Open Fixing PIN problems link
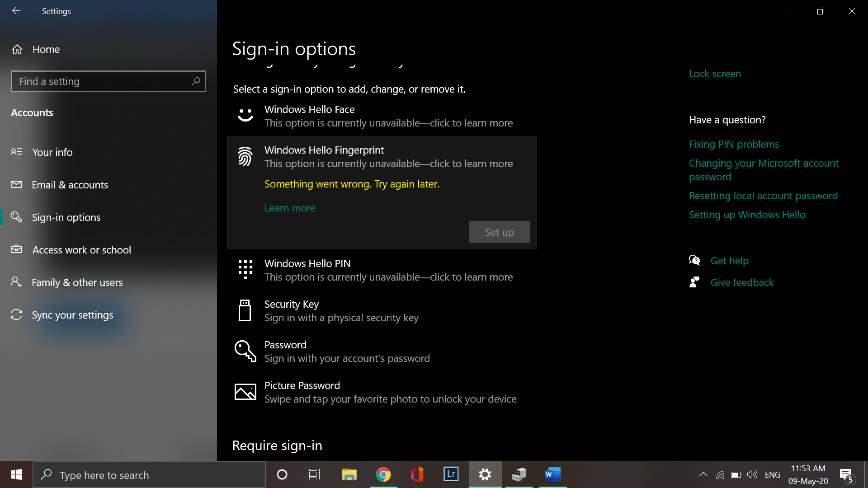Image resolution: width=868 pixels, height=488 pixels. click(734, 144)
